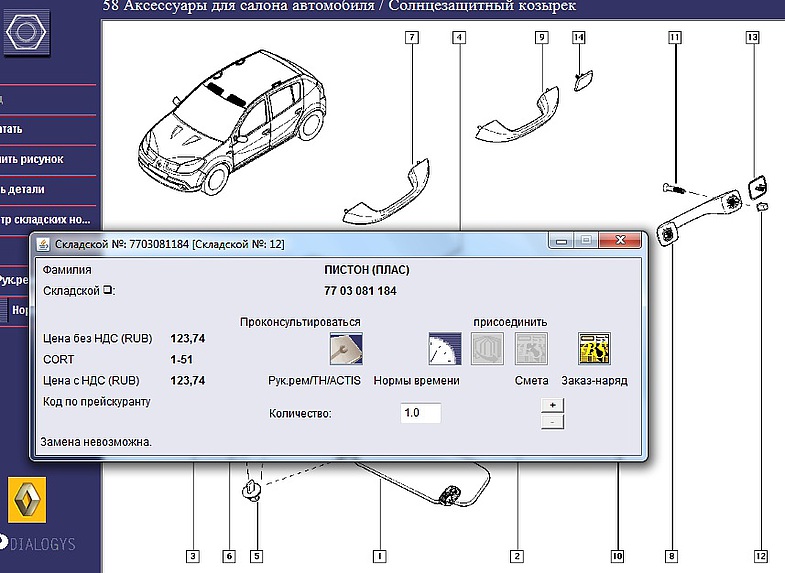Select part callout number 5 in diagram

[x=256, y=556]
